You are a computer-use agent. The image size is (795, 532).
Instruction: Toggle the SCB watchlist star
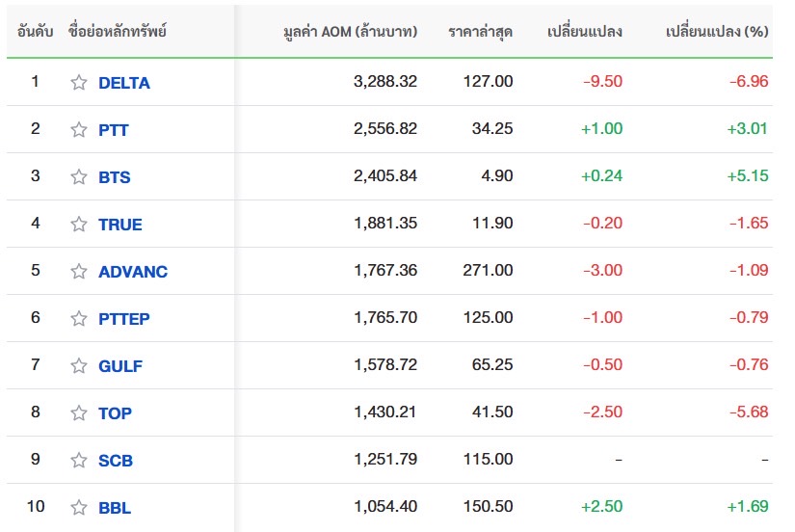coord(79,461)
